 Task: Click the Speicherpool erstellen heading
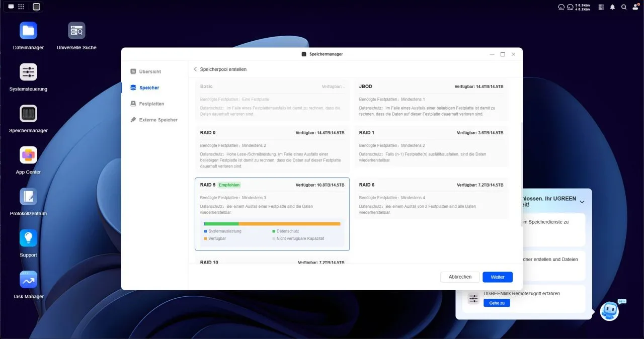tap(223, 69)
